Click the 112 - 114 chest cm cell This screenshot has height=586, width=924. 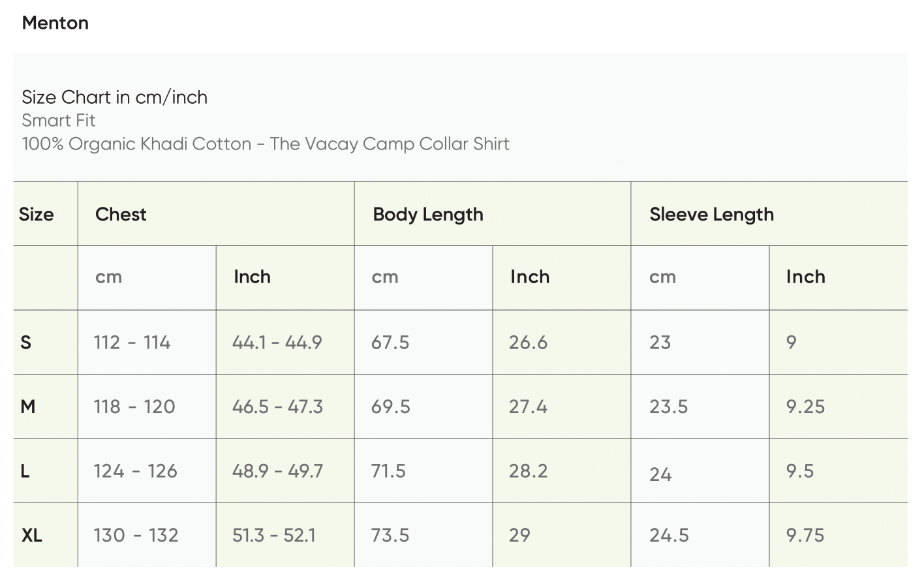click(132, 343)
